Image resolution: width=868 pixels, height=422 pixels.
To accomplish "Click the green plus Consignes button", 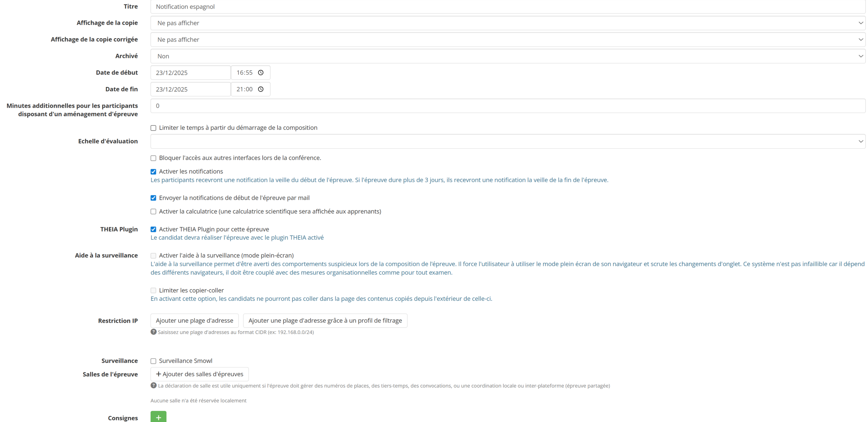I will 158,417.
